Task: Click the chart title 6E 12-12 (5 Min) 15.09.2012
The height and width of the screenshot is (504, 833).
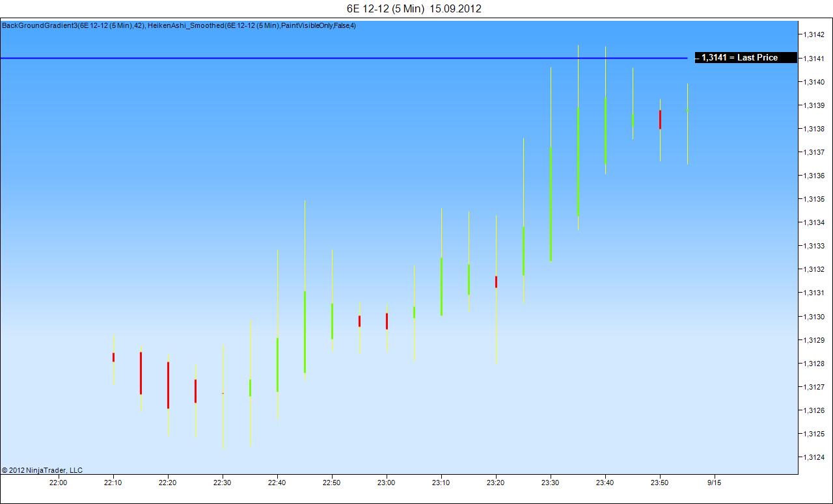Action: point(414,8)
